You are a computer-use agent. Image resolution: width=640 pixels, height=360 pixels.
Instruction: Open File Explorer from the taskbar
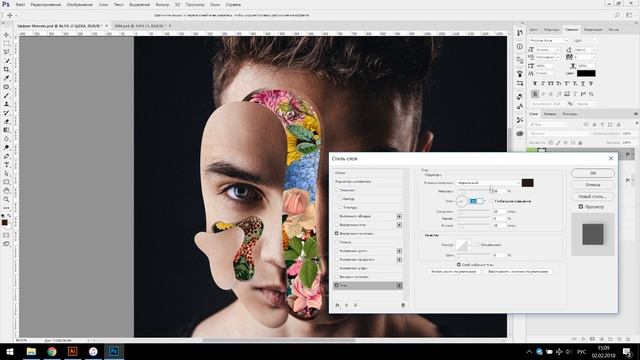(31, 351)
